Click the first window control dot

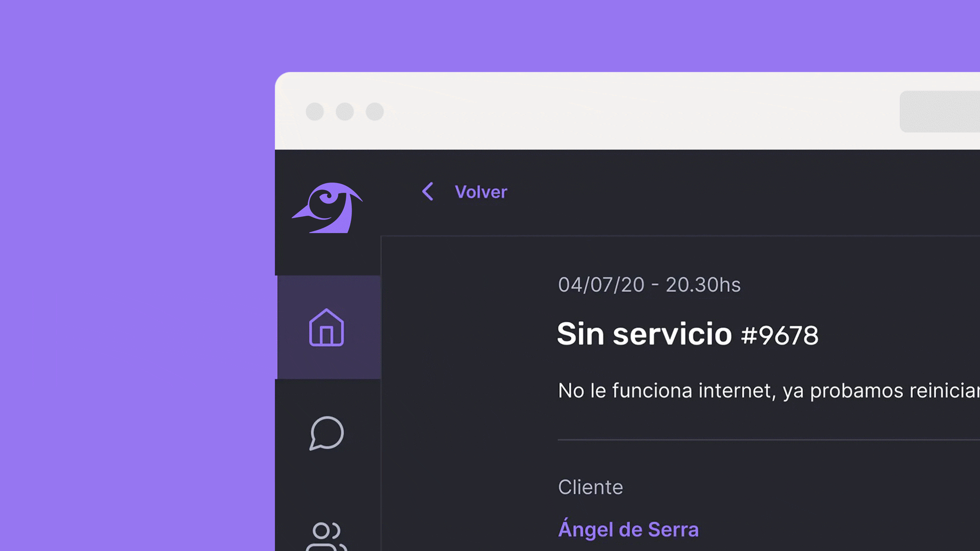315,112
